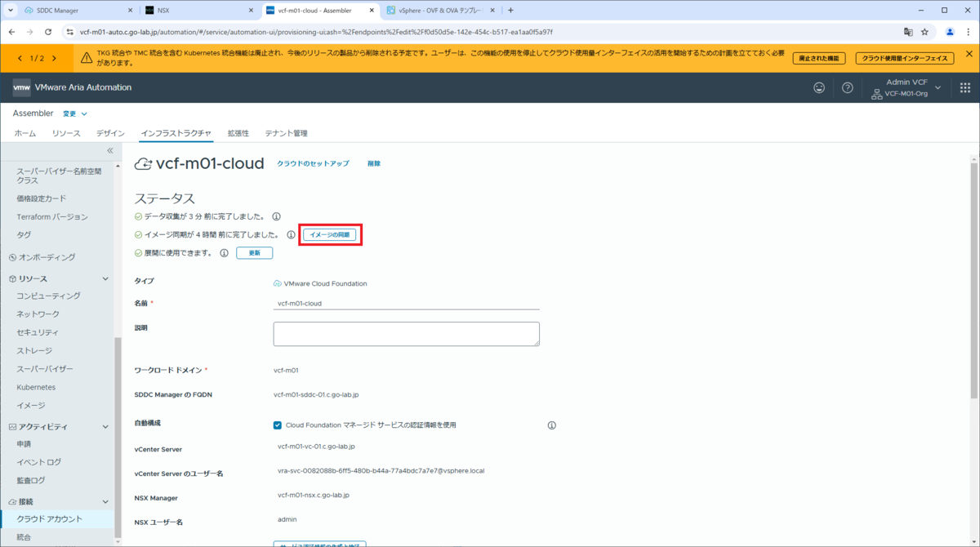Image resolution: width=980 pixels, height=547 pixels.
Task: Click the browser address bar URL
Action: pyautogui.click(x=316, y=32)
